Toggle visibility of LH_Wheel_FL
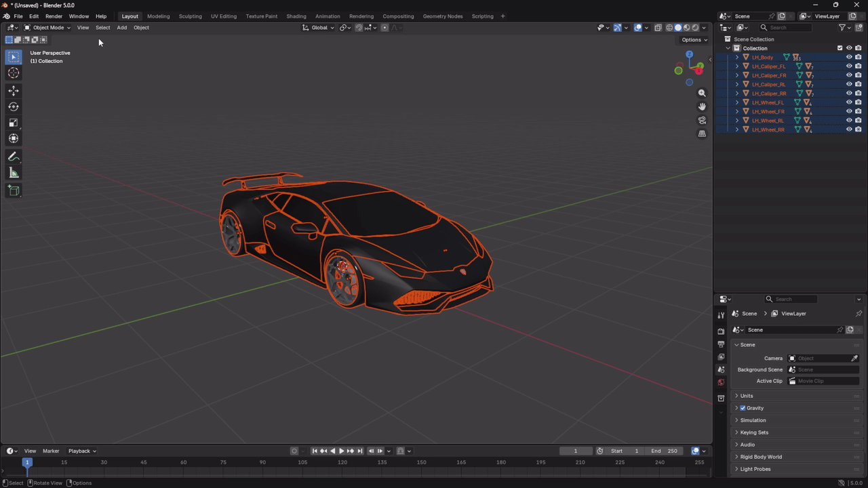Screen dimensions: 868x488 (848, 102)
